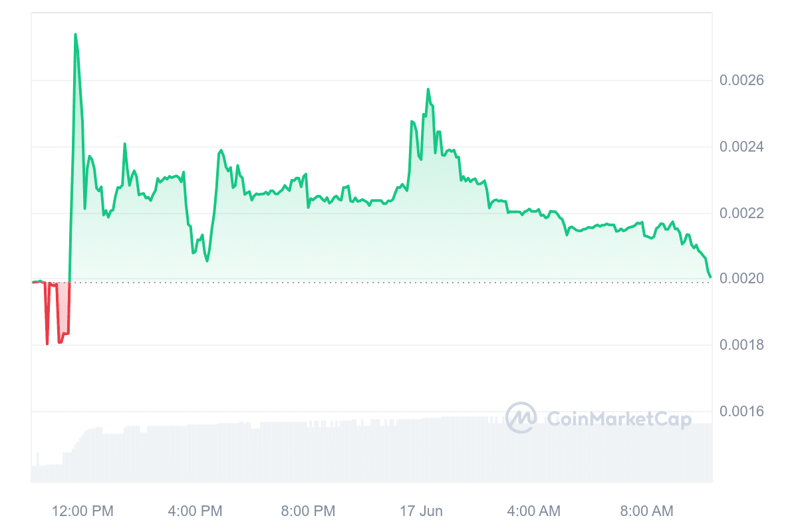This screenshot has height=532, width=798.
Task: Click the 4:00 AM time label
Action: coord(533,511)
